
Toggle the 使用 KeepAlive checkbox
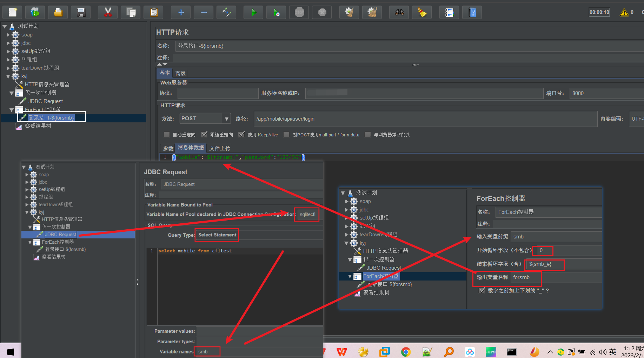coord(241,135)
